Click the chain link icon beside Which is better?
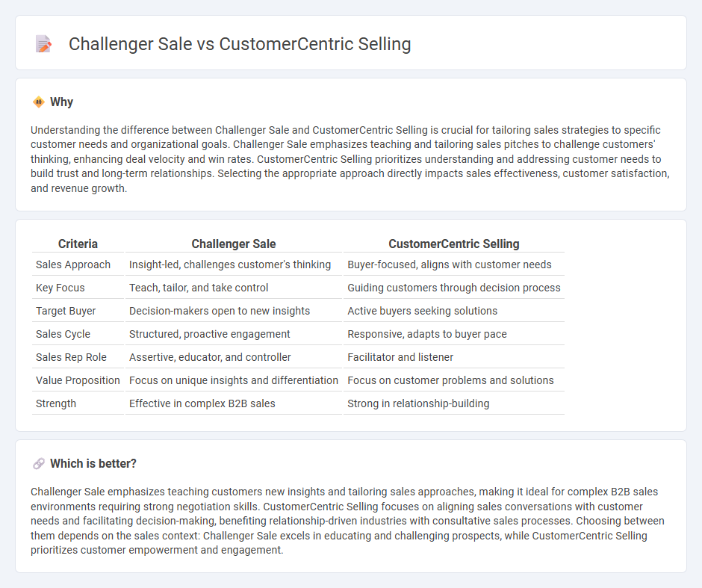The image size is (702, 588). point(39,463)
